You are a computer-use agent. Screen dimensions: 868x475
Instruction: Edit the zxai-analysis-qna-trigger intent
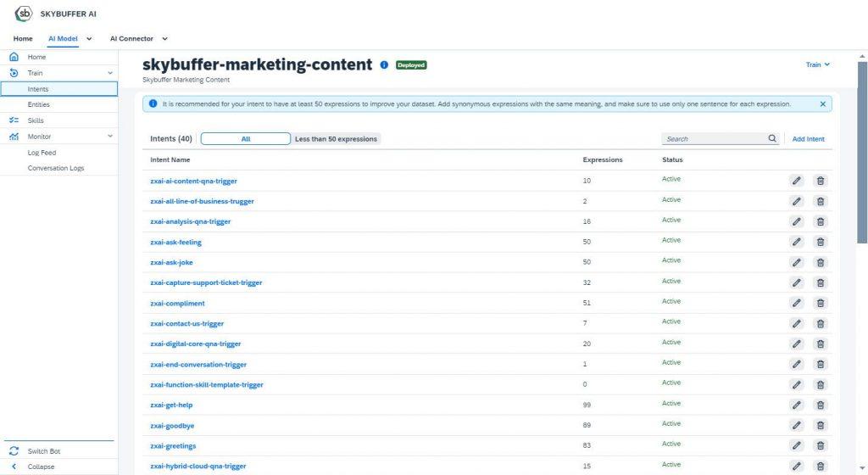click(797, 221)
